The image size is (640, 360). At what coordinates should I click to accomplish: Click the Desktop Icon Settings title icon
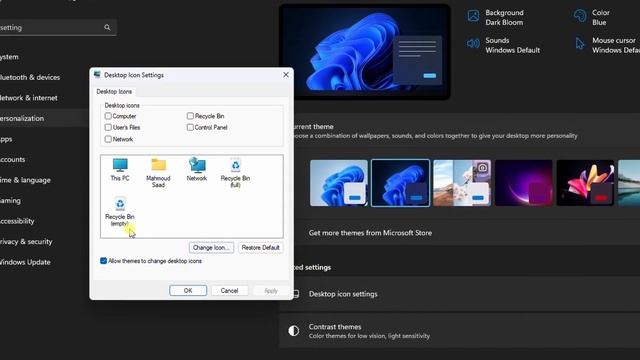97,75
